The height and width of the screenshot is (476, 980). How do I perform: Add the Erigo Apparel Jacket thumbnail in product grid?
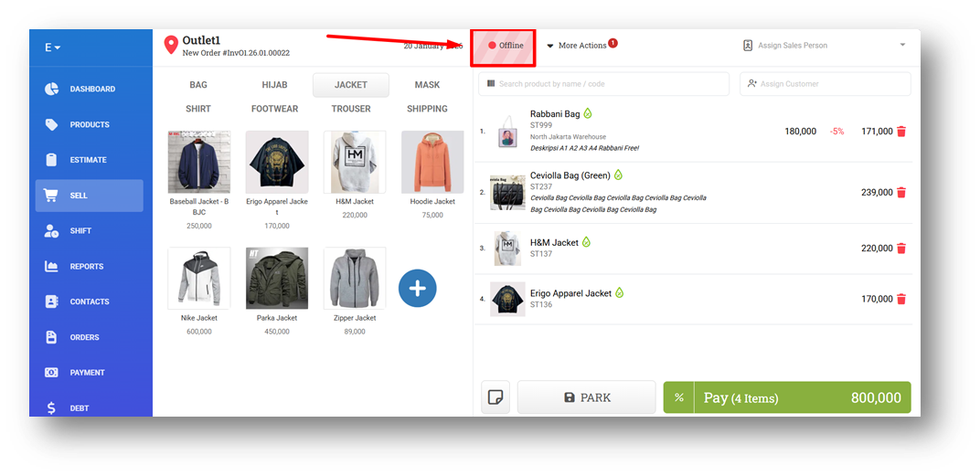tap(277, 162)
